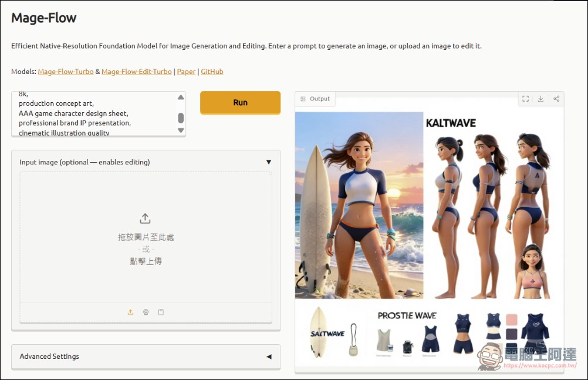Click the image icon beside Output label

click(x=303, y=99)
